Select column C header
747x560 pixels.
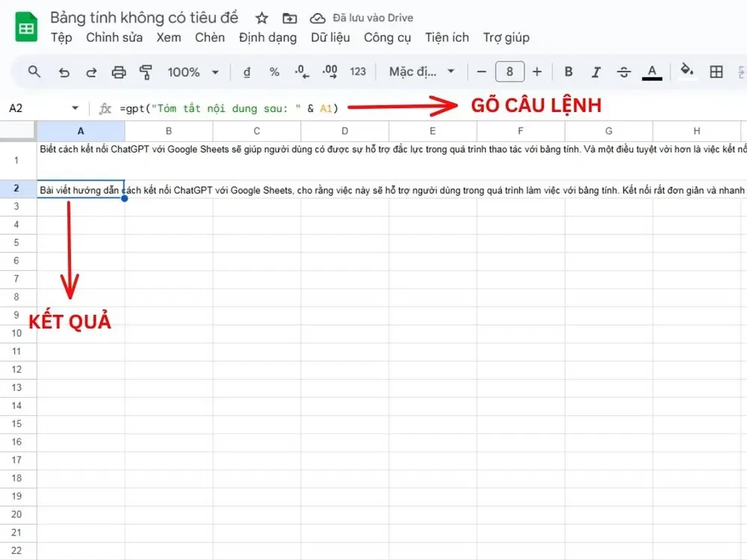257,131
